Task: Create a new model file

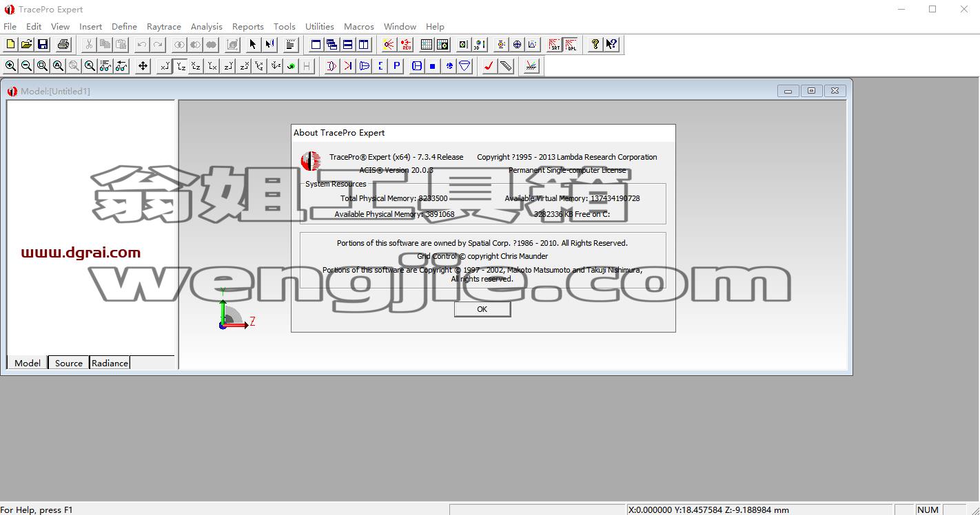Action: click(10, 44)
